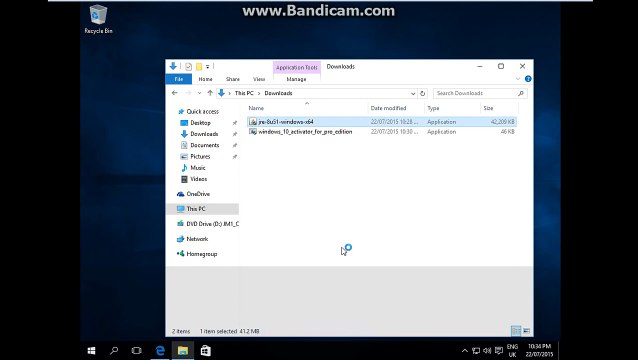Click the New folder quick access icon
Viewport: 638px width, 360px height.
pos(199,66)
